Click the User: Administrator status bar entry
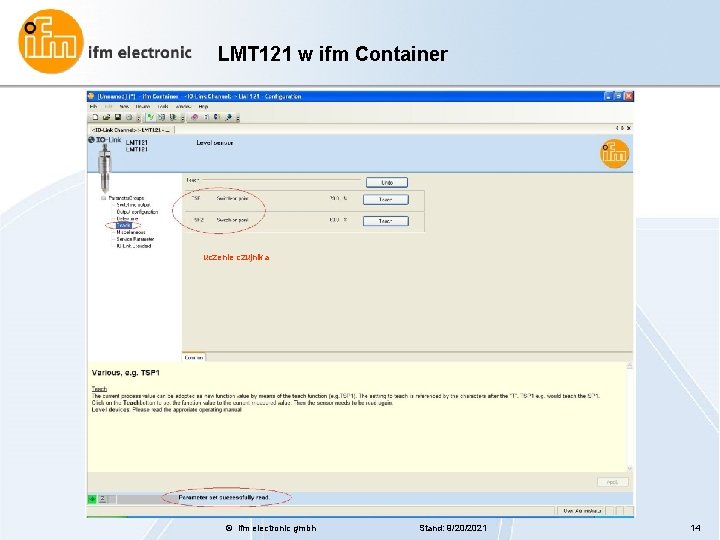This screenshot has height=540, width=720. [582, 511]
